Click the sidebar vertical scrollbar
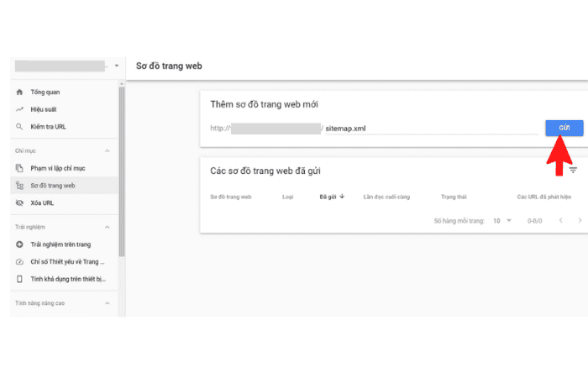This screenshot has width=588, height=378. click(122, 171)
